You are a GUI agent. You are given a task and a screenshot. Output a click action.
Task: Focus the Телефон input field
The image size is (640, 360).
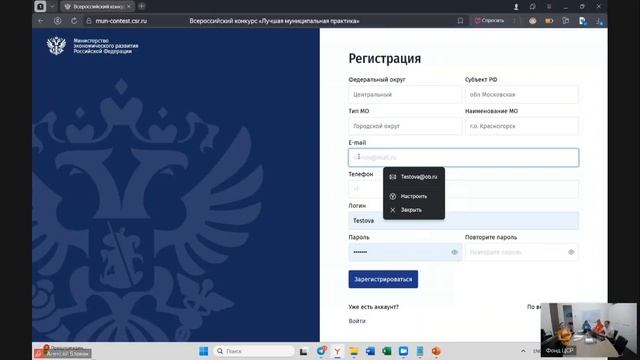pos(463,189)
